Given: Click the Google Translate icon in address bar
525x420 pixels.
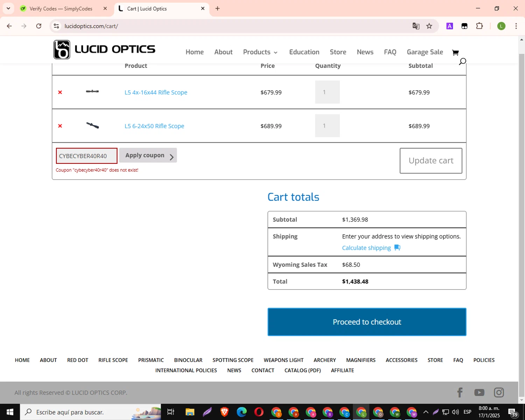Looking at the screenshot, I should [416, 26].
